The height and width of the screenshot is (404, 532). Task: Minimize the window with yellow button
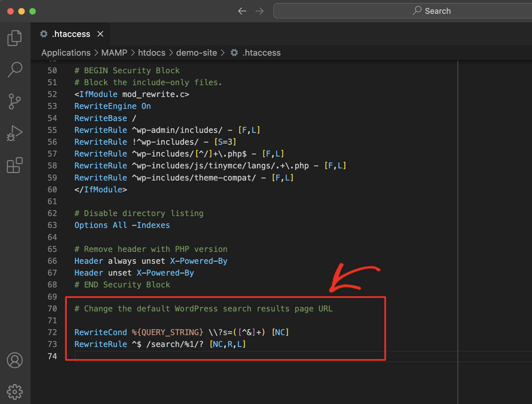[21, 11]
